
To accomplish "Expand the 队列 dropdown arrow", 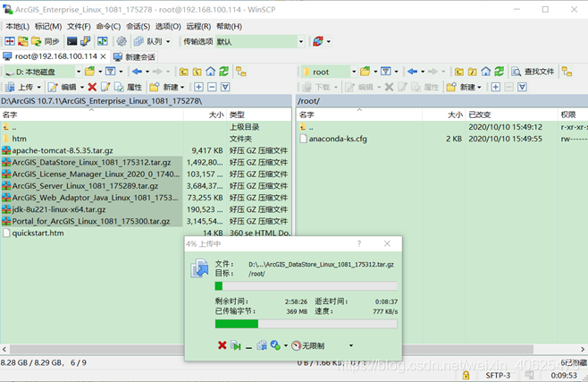I will tap(168, 41).
